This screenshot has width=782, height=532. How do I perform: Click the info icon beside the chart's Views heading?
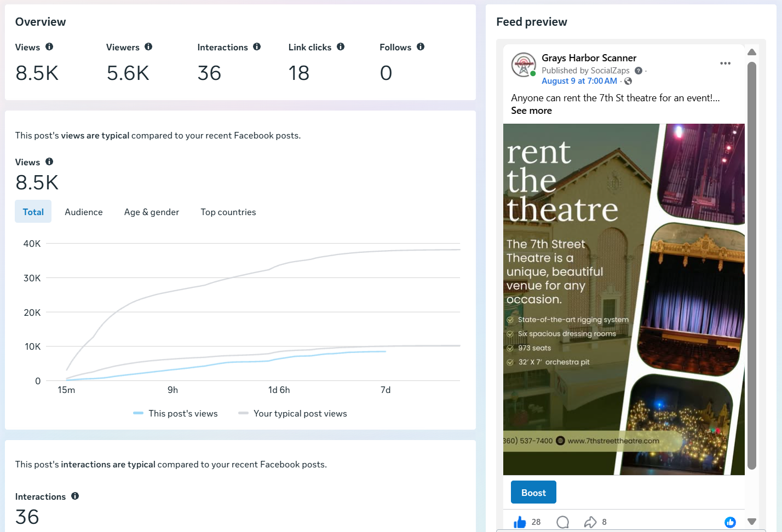click(49, 162)
